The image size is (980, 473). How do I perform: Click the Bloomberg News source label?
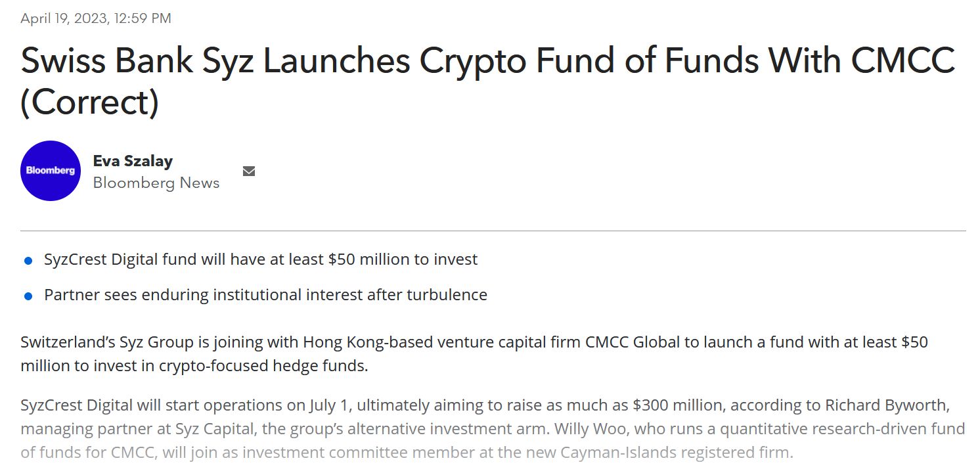tap(156, 183)
